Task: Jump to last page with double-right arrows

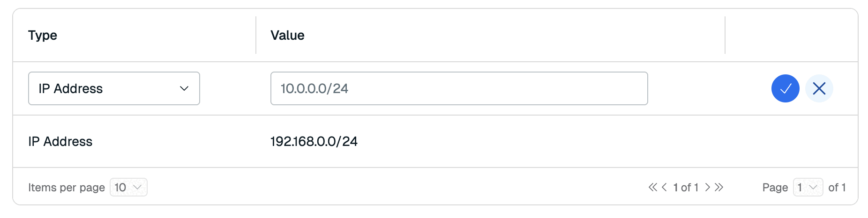Action: click(719, 188)
